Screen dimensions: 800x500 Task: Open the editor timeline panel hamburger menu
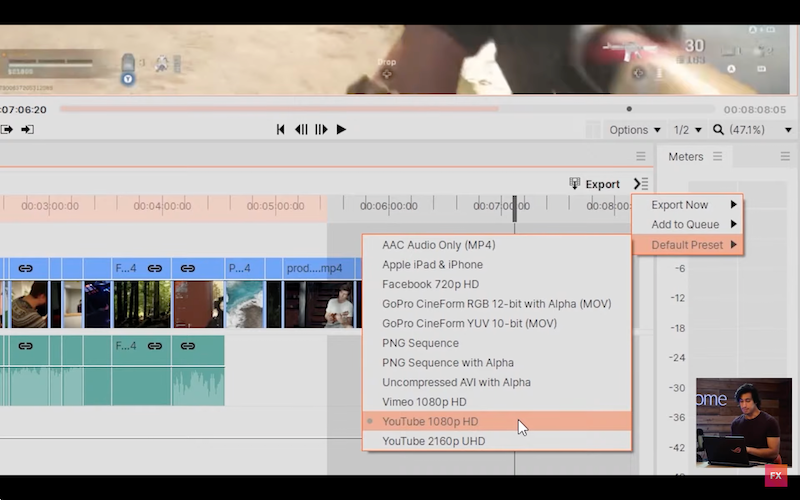point(641,156)
